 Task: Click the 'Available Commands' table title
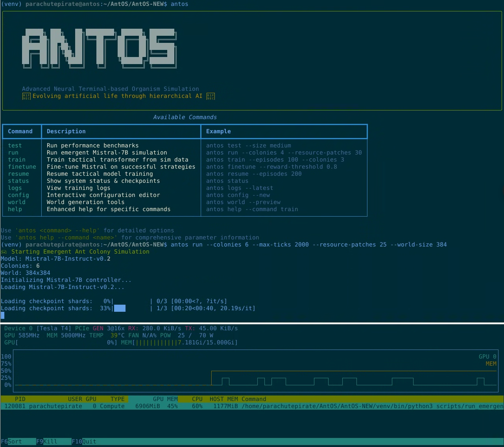(185, 117)
